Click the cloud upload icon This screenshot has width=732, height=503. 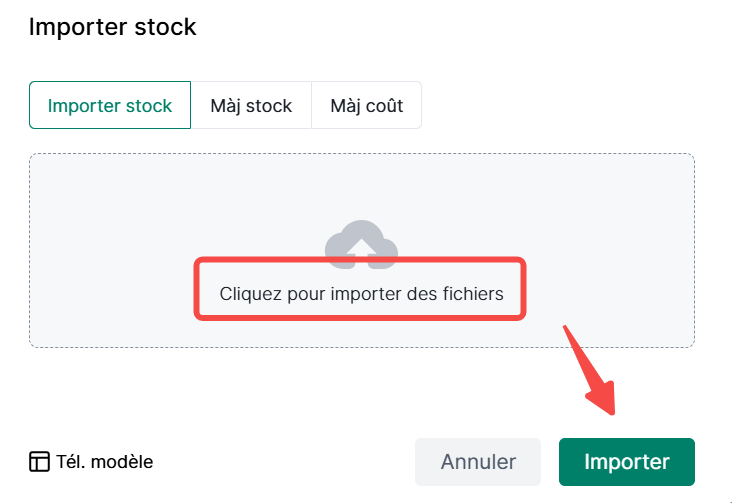tap(361, 241)
